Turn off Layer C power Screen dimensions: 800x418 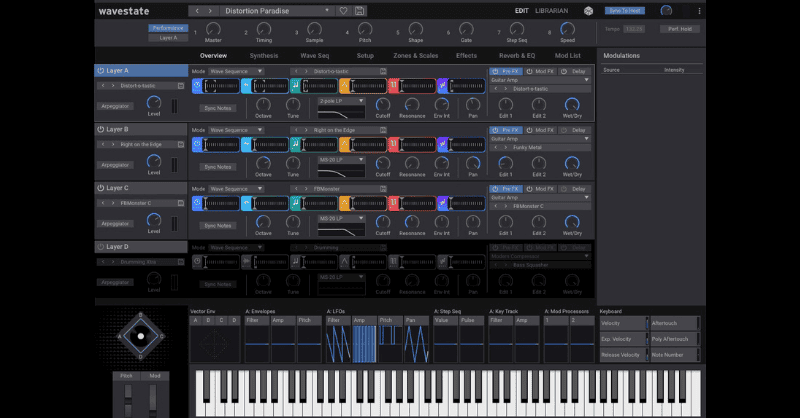(101, 188)
